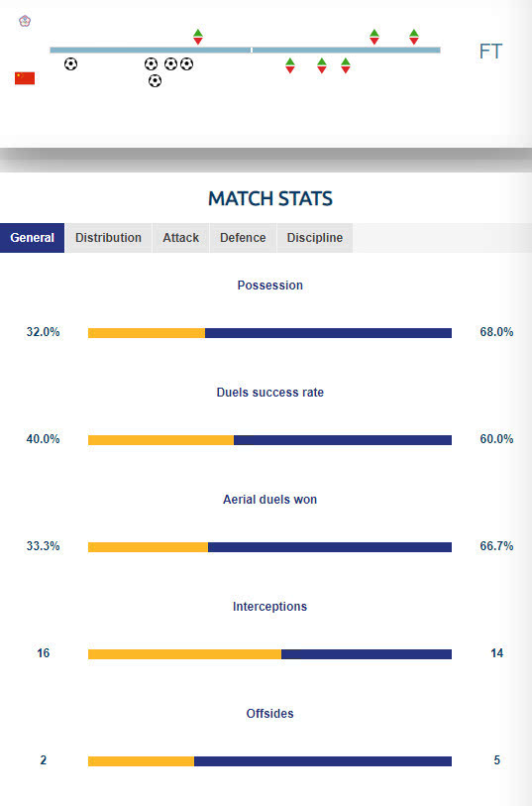Click the Offsides statistic heading
The image size is (532, 806).
[269, 714]
